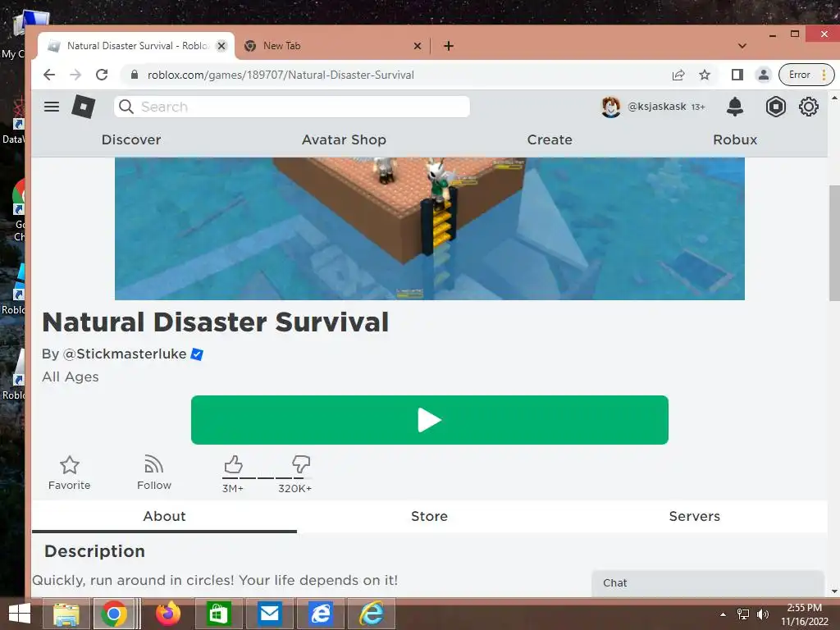840x630 pixels.
Task: Show hidden system tray icons
Action: [x=724, y=614]
